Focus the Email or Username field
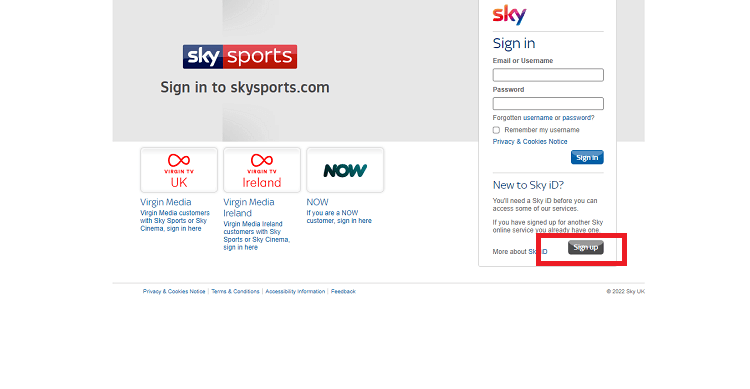The width and height of the screenshot is (750, 389). (x=548, y=75)
